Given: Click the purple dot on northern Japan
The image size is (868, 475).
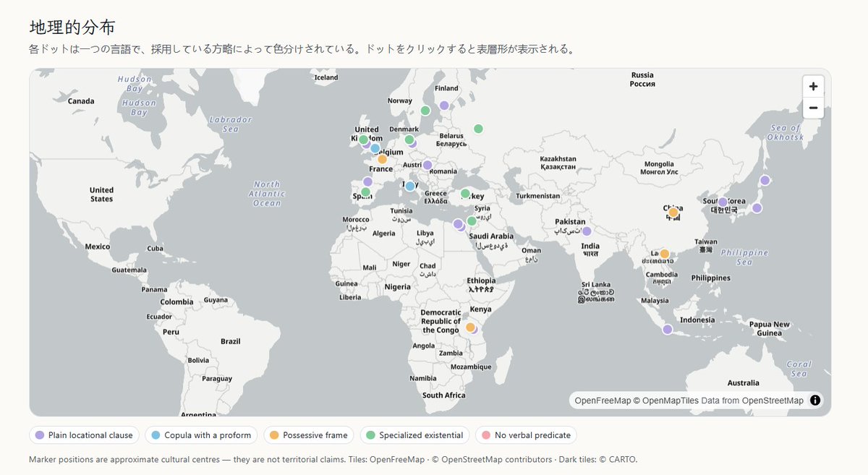Looking at the screenshot, I should coord(765,181).
